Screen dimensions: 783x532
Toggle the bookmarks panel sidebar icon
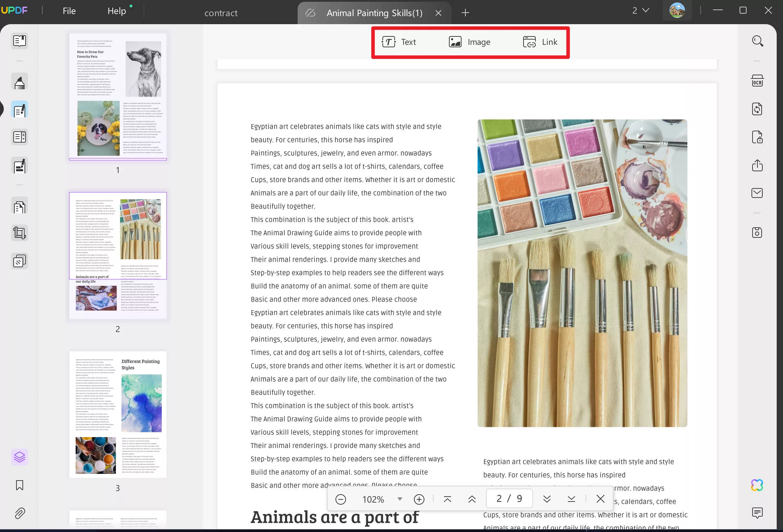pos(19,485)
